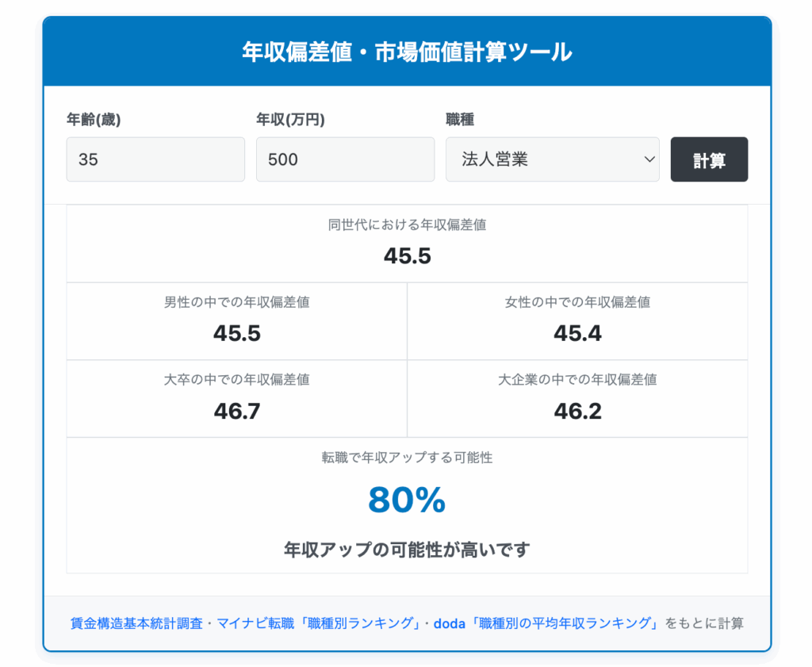812x667 pixels.
Task: Click the 男性の中での年収偏差値 result cell
Action: tap(236, 321)
